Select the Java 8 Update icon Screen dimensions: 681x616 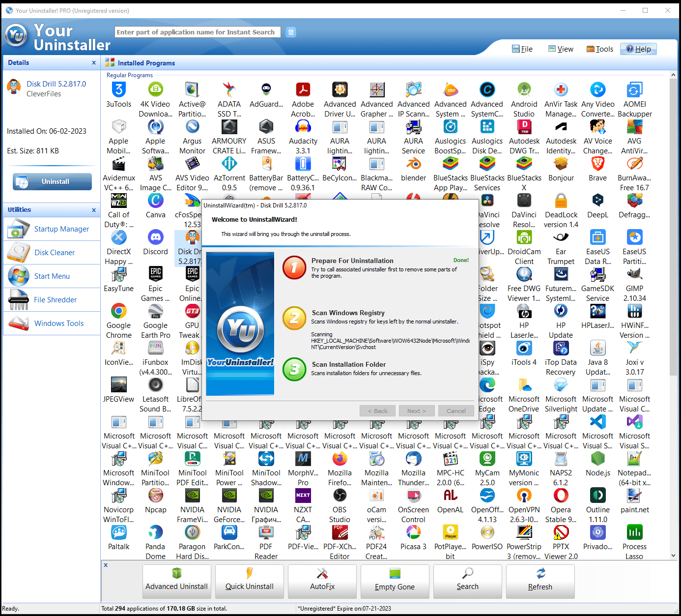[598, 348]
